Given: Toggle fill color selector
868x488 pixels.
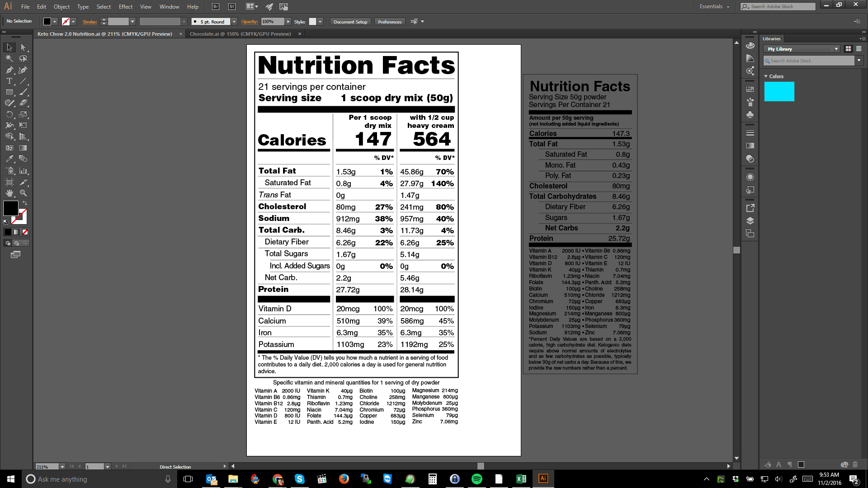Looking at the screenshot, I should (10, 209).
